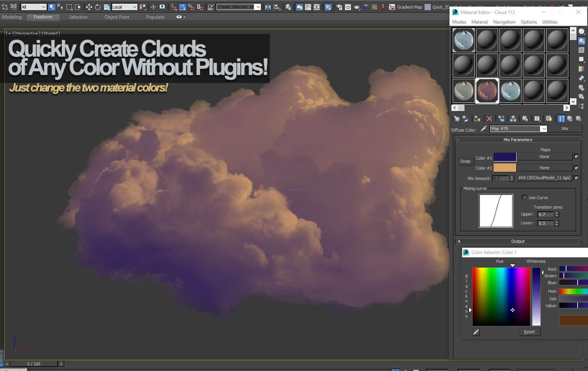Activate the Select Object tool
The height and width of the screenshot is (371, 588).
52,7
